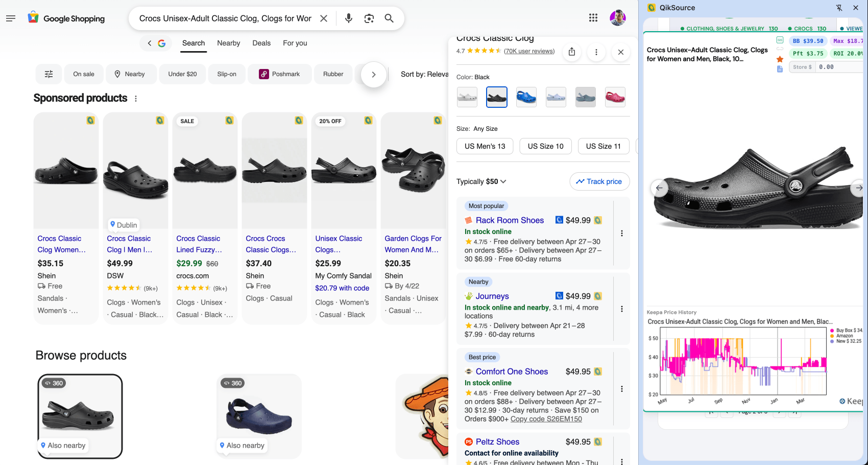Click the Google Lens camera icon in search bar
Screen dimensions: 868x465
(369, 18)
